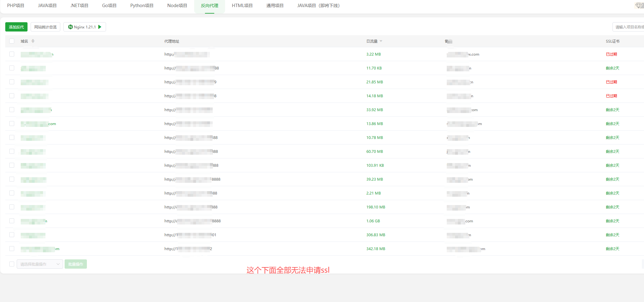Image resolution: width=644 pixels, height=302 pixels.
Task: Click the sort arrow next to 日流量 header
Action: point(381,41)
